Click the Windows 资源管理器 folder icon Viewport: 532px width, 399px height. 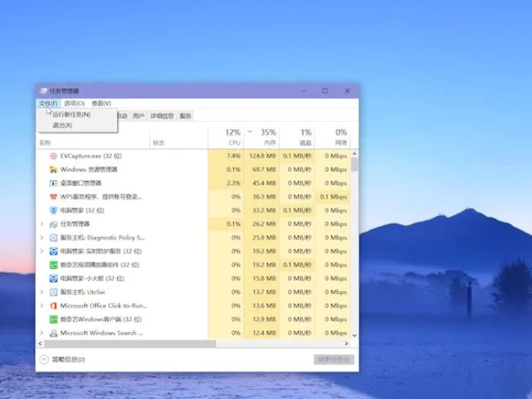[x=53, y=169]
